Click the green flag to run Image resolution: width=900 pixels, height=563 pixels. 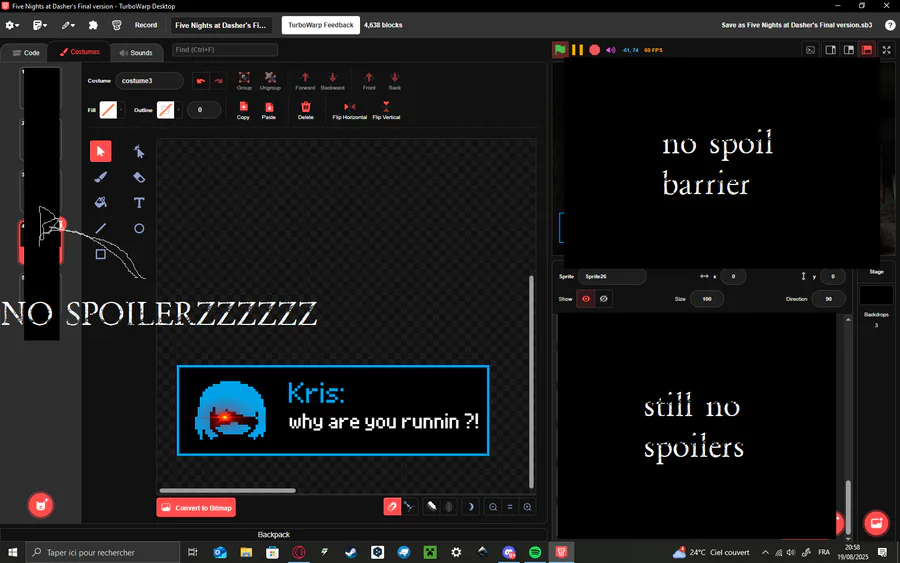tap(560, 49)
